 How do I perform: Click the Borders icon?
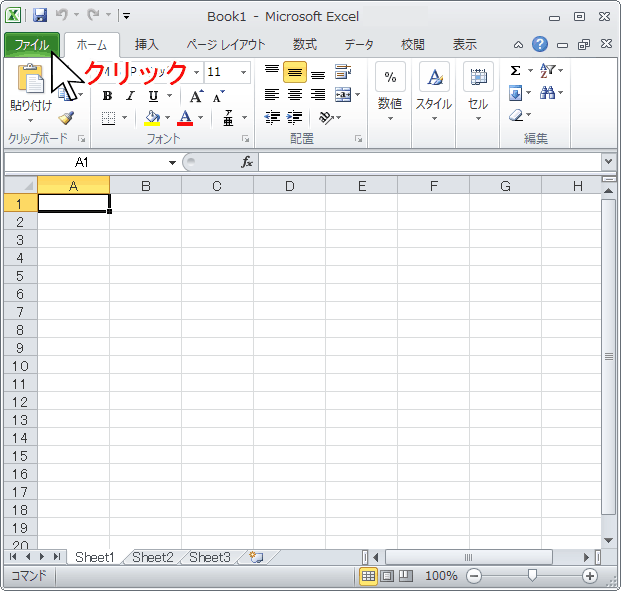(x=108, y=118)
